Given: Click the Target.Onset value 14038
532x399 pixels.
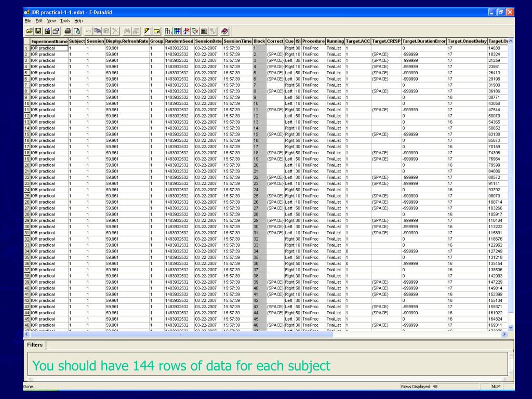Looking at the screenshot, I should (498, 48).
